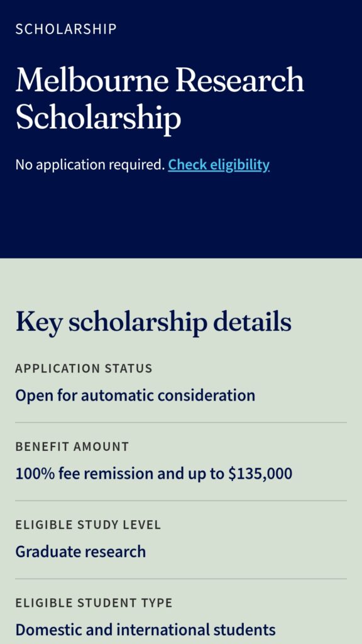Click the SCHOLARSHIP label at the top
The height and width of the screenshot is (644, 362).
click(66, 28)
